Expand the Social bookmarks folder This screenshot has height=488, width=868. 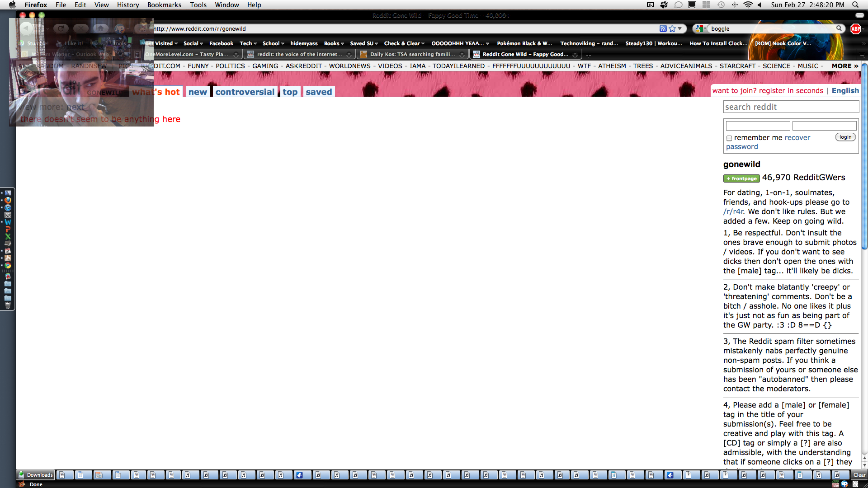click(193, 43)
